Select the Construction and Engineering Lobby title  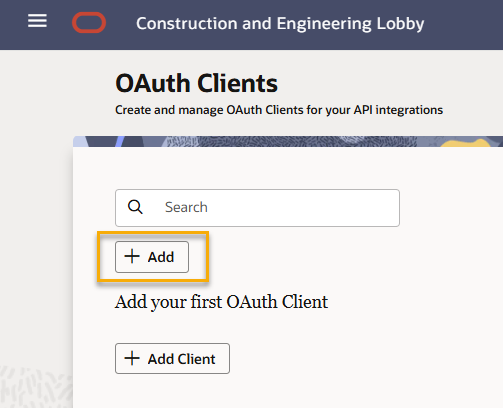[280, 23]
